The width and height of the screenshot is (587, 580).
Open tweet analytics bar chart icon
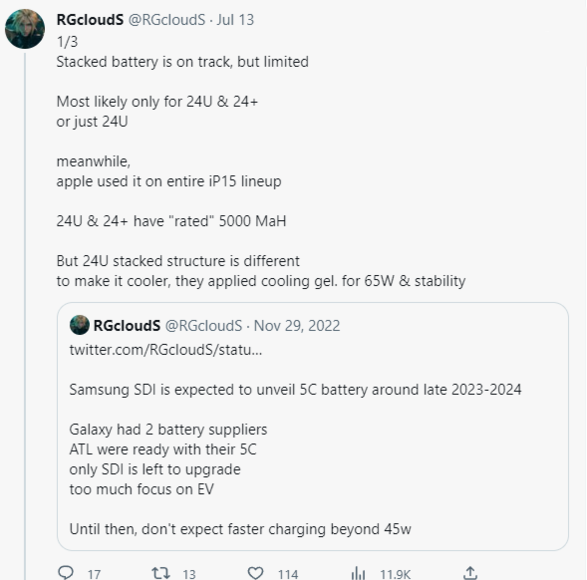click(358, 573)
